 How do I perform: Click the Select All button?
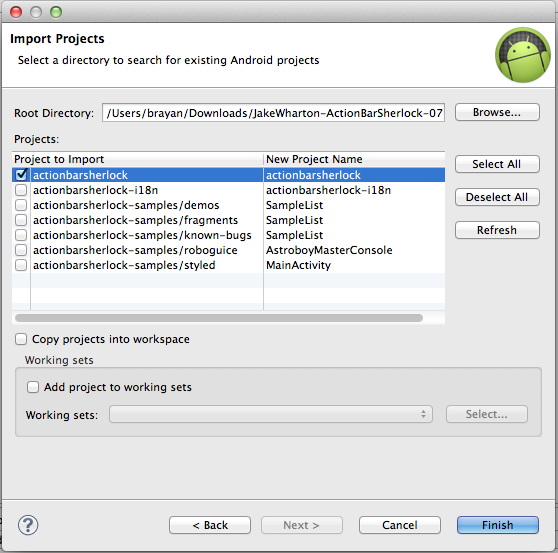point(497,164)
